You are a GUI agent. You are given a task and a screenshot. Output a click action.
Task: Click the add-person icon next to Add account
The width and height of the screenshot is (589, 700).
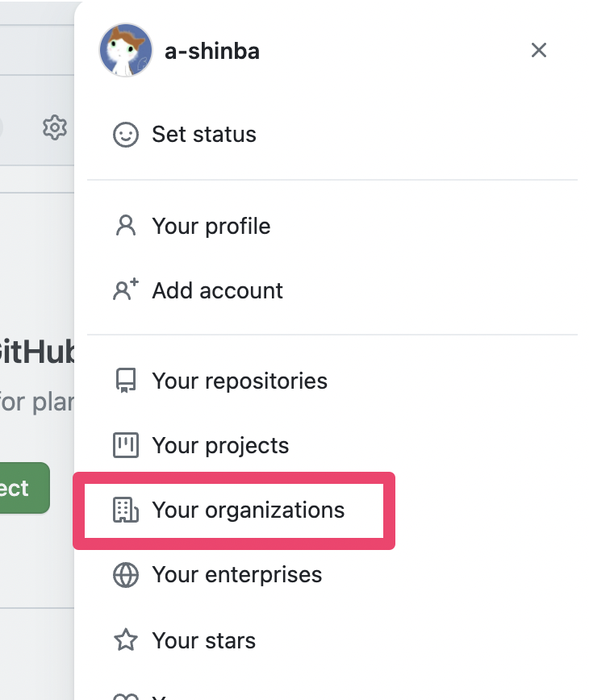tap(125, 290)
